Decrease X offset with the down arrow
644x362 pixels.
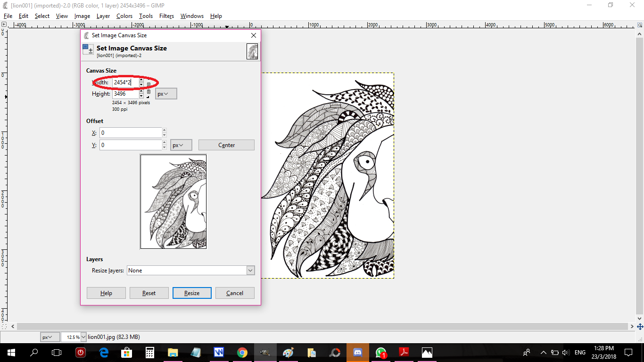click(164, 135)
